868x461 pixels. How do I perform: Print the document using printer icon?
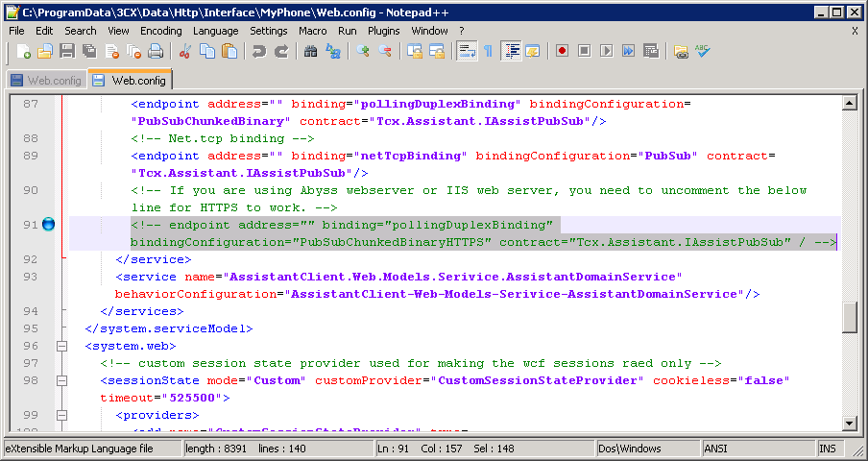click(x=156, y=52)
